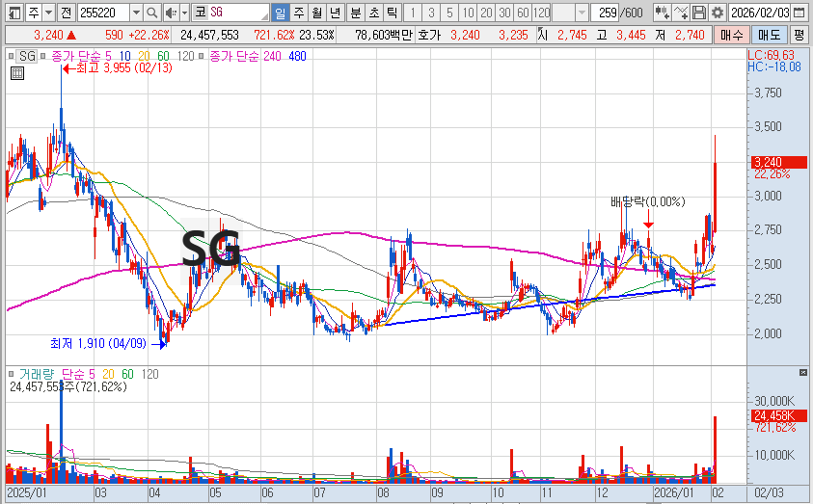
Task: Click the 호가 quote label
Action: point(429,36)
